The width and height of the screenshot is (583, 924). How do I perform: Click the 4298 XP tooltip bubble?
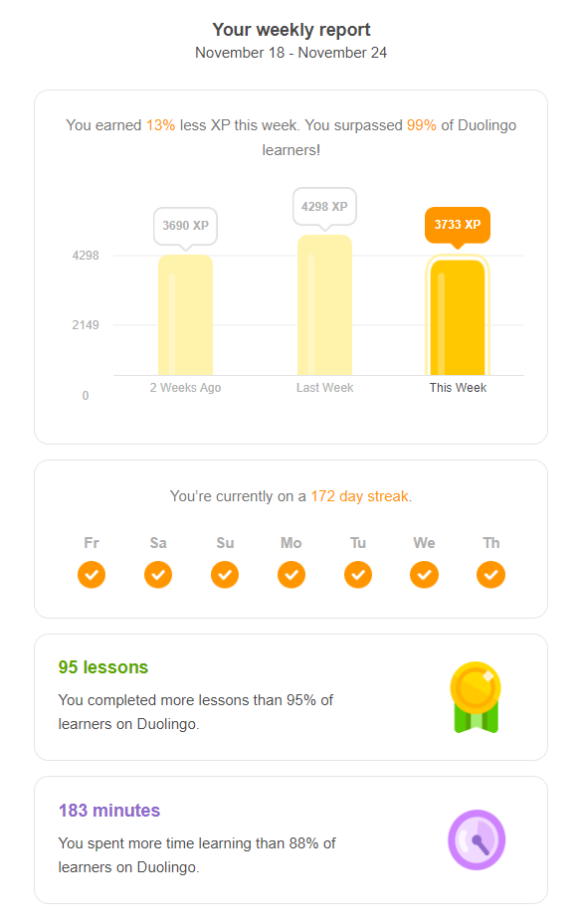coord(324,208)
